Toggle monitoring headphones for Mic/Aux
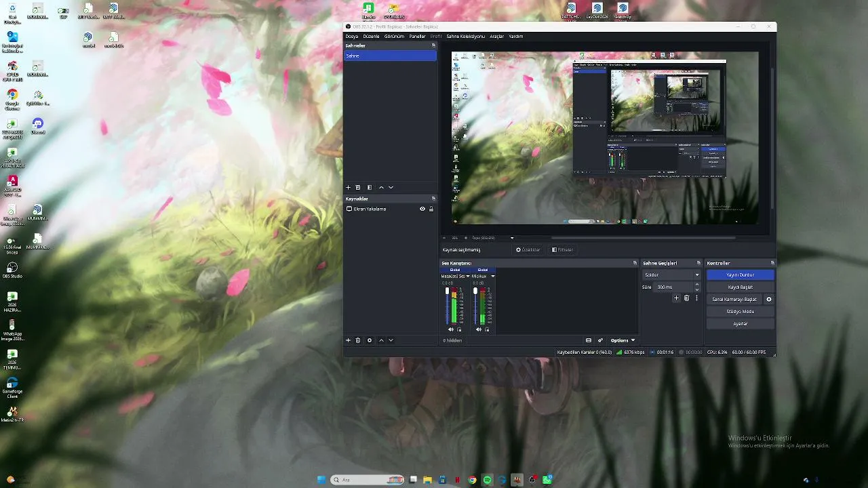This screenshot has height=488, width=868. tap(487, 329)
